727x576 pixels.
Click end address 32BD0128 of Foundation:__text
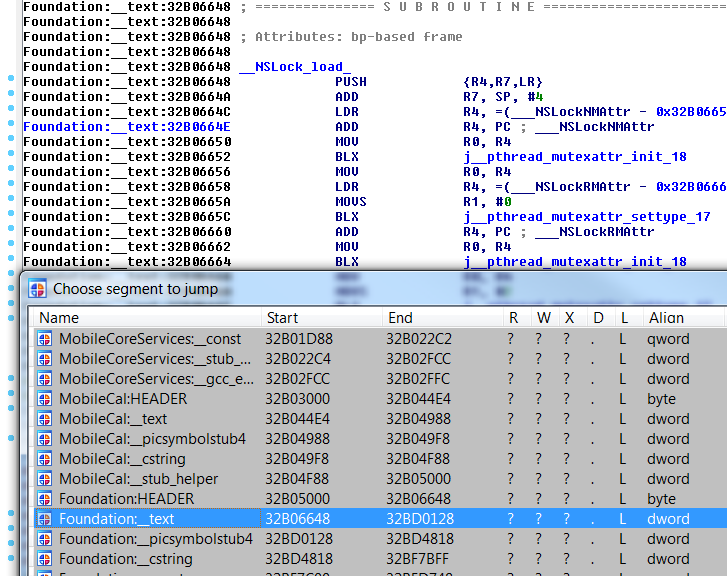420,518
